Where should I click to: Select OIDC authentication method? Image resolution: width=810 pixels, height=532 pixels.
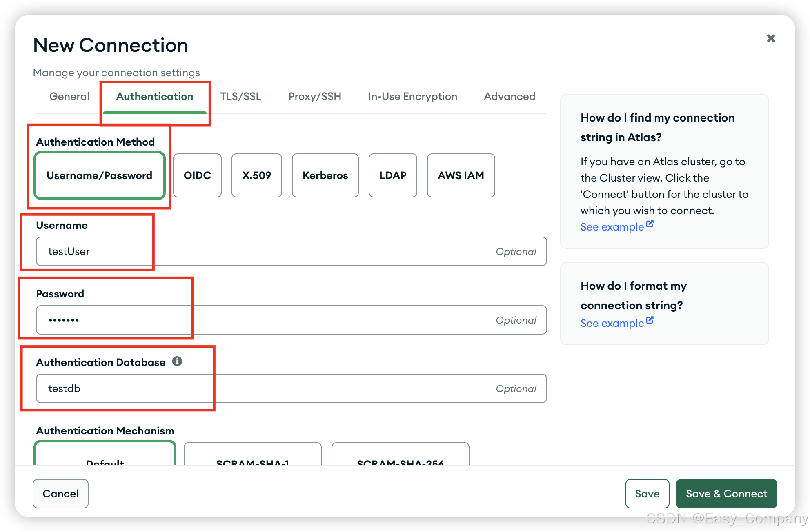197,175
